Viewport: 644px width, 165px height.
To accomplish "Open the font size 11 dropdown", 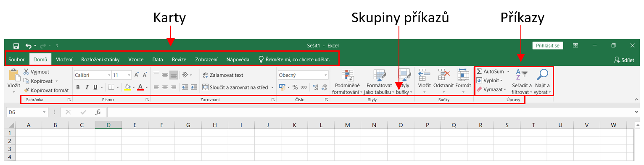I will tap(129, 75).
